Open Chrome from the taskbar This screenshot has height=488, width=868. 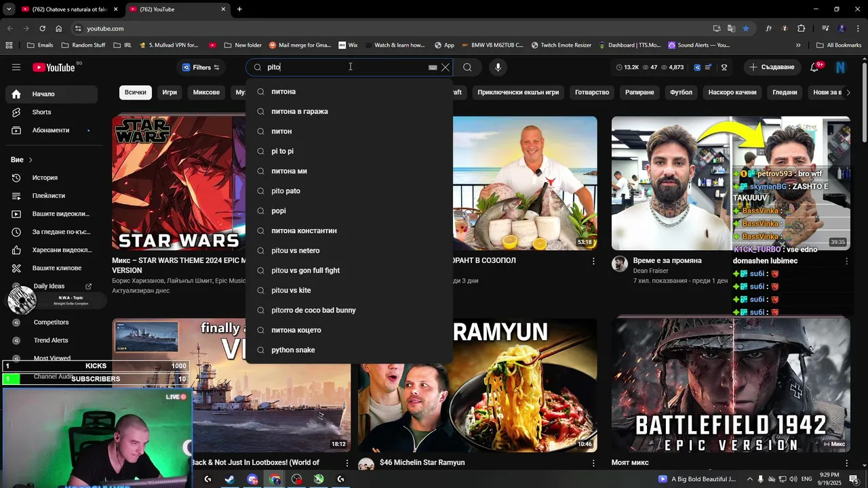[x=275, y=479]
